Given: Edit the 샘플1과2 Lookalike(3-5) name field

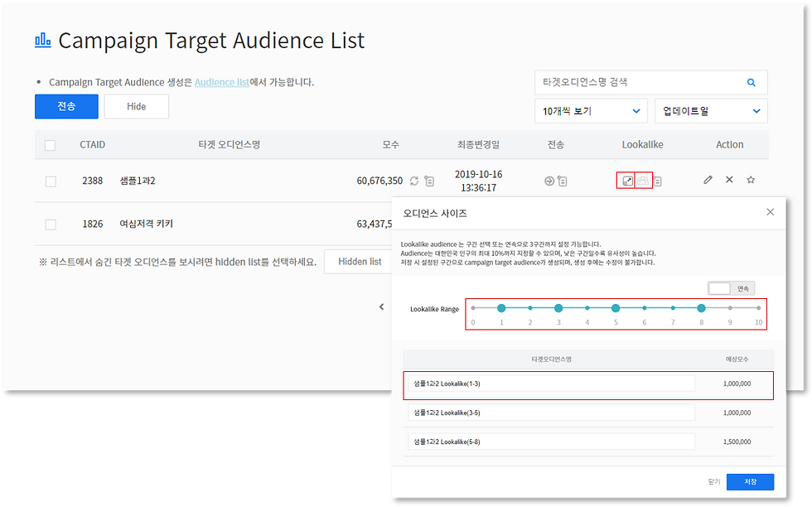Looking at the screenshot, I should pos(552,413).
